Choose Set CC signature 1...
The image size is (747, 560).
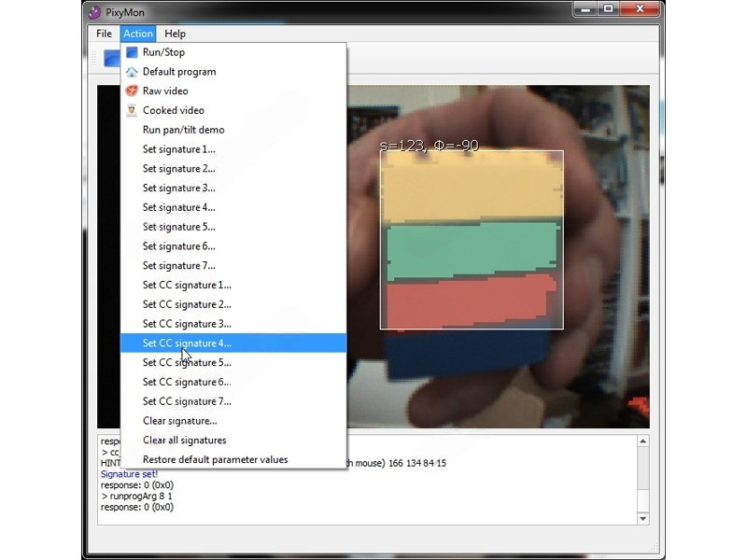(187, 286)
